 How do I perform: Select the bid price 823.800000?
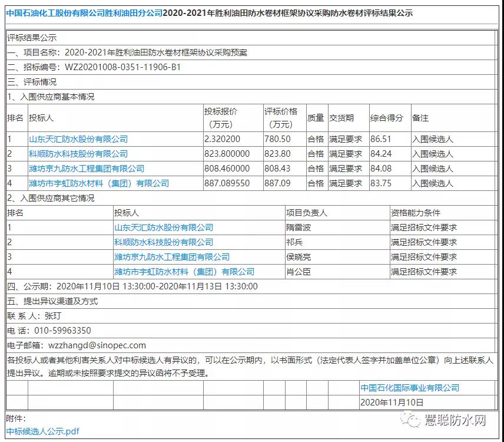[227, 154]
